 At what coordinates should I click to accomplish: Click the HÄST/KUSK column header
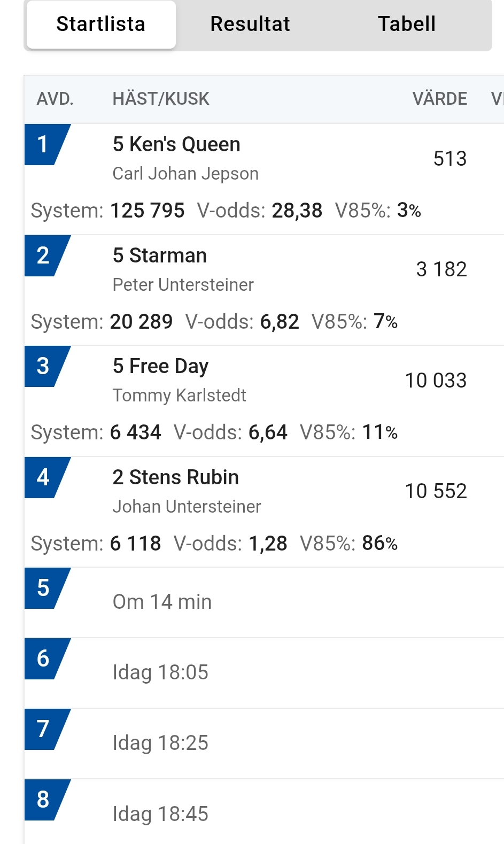[160, 99]
